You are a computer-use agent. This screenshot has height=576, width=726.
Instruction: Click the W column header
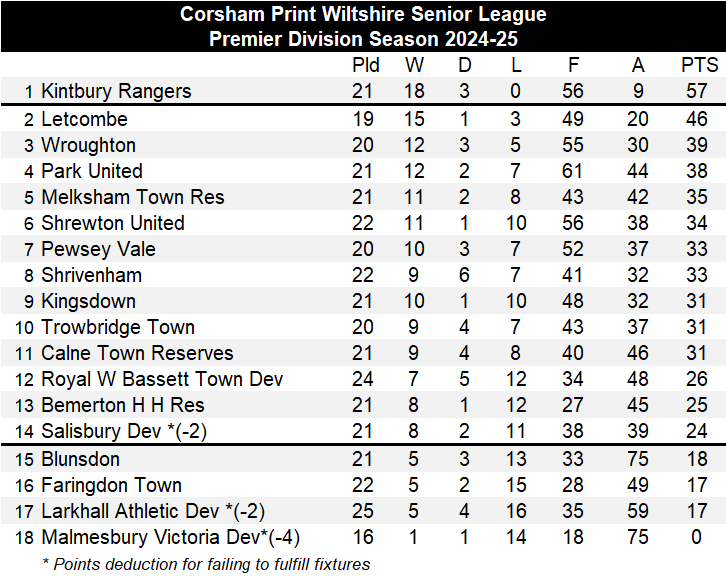(414, 65)
